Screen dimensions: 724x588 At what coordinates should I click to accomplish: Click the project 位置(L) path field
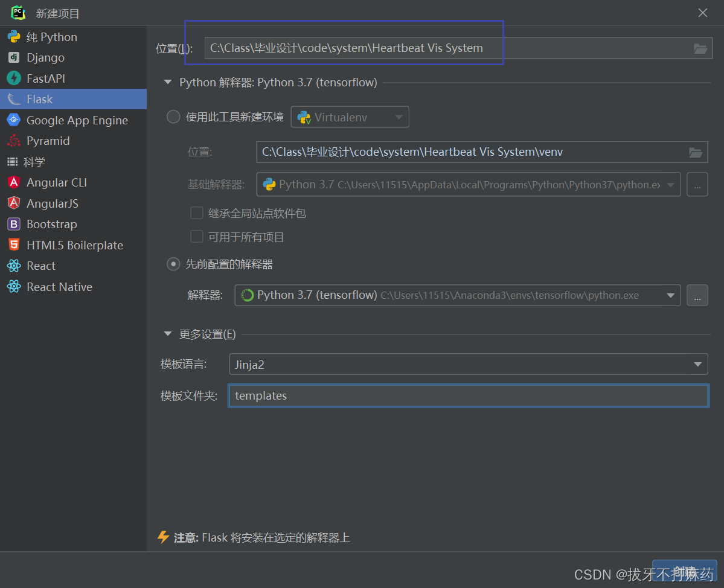click(458, 48)
